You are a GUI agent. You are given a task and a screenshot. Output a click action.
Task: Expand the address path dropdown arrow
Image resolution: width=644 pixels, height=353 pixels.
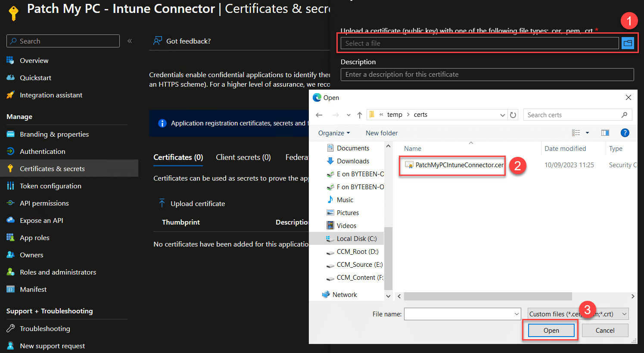click(502, 115)
